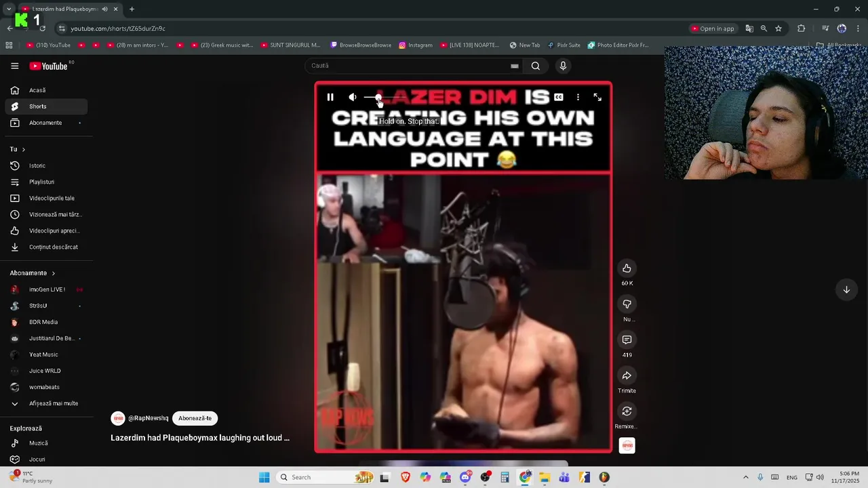
Task: Start voice search with the microphone icon
Action: 563,66
